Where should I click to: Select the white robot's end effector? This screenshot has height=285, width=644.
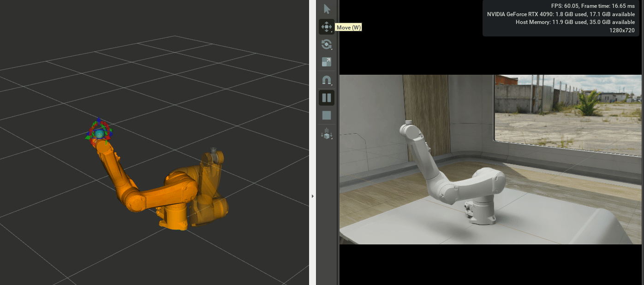pos(406,128)
